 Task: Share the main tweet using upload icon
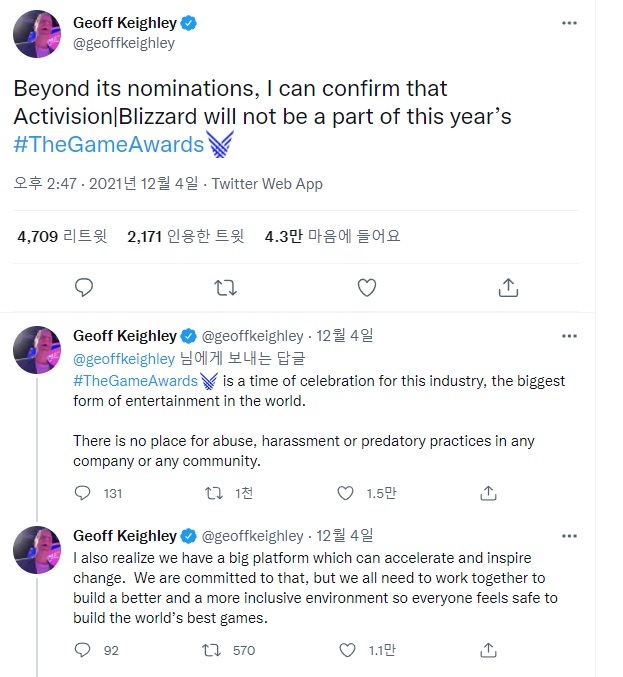pos(508,288)
